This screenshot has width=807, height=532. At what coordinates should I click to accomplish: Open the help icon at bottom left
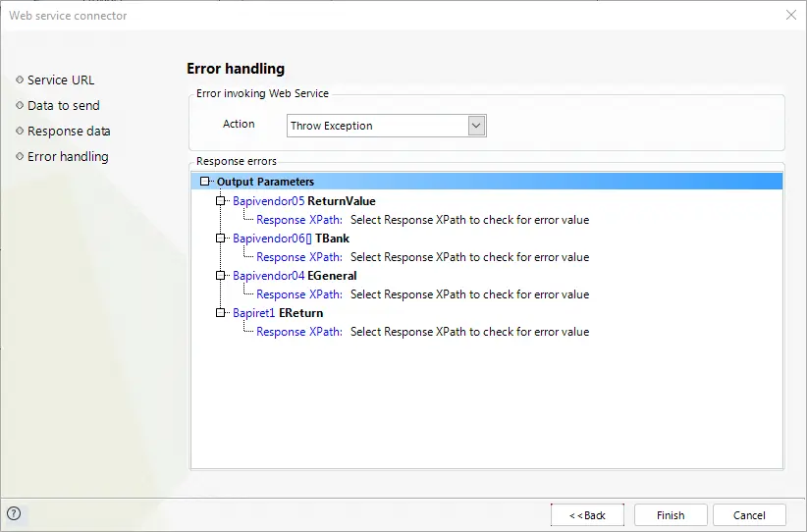[x=14, y=513]
